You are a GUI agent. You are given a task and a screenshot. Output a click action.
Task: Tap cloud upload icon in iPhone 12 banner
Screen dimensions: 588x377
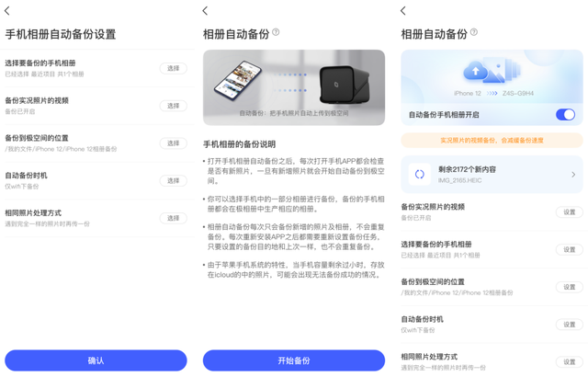point(476,71)
